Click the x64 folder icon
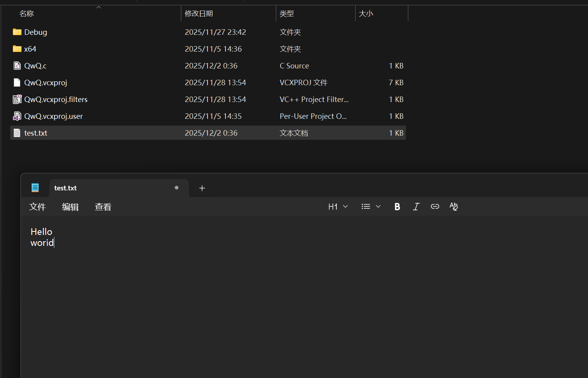The width and height of the screenshot is (588, 378). 17,49
